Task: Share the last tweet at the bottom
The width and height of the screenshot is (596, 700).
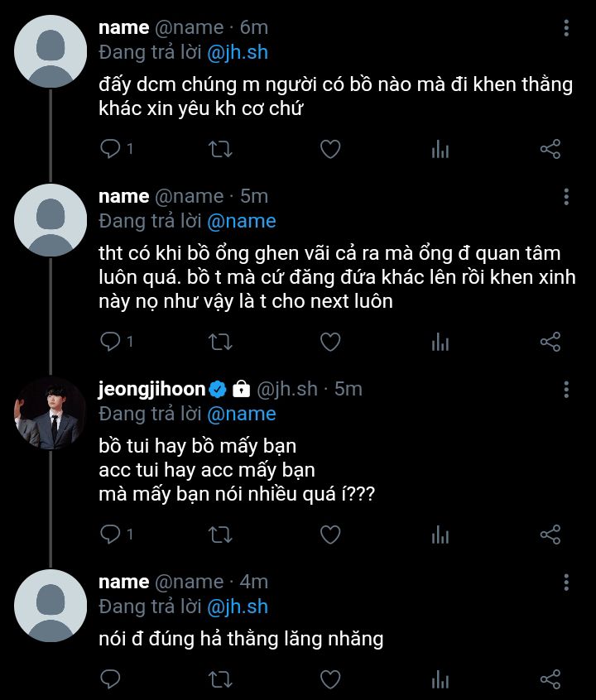Action: [550, 680]
